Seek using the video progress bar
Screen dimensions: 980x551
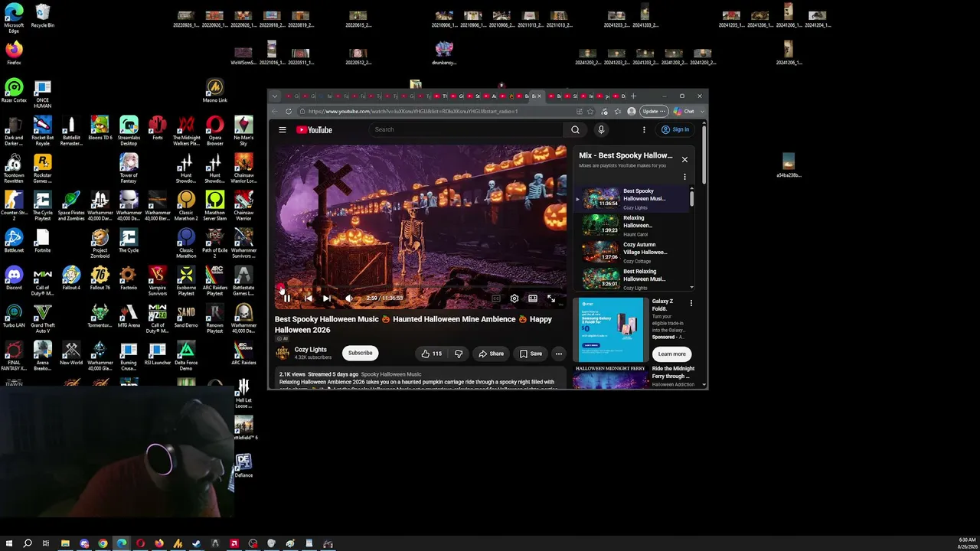[x=421, y=289]
